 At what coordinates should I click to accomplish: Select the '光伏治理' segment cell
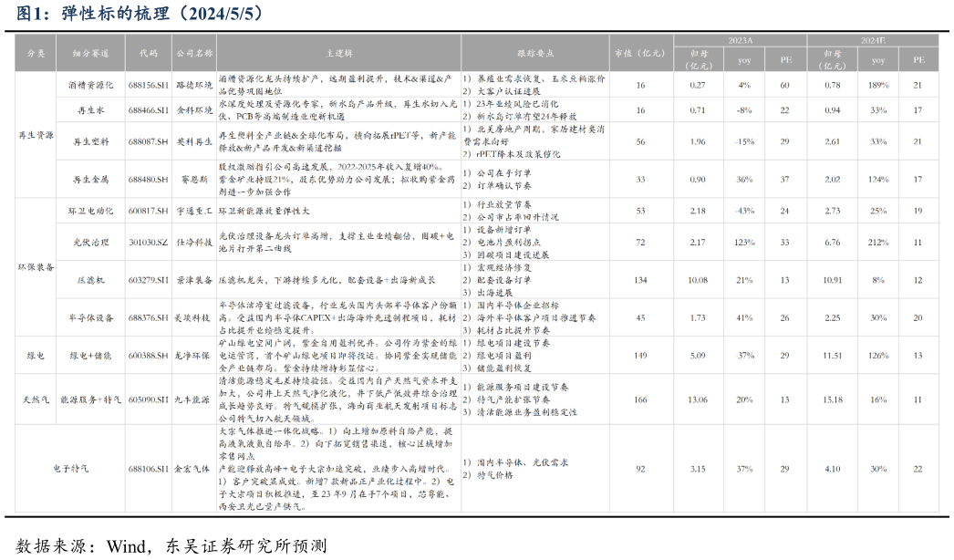(x=90, y=243)
